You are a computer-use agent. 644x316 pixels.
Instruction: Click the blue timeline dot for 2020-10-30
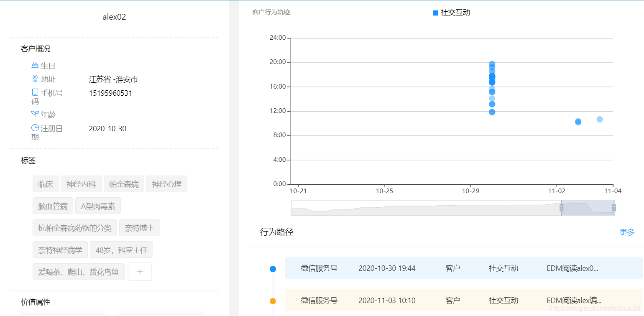pos(273,269)
